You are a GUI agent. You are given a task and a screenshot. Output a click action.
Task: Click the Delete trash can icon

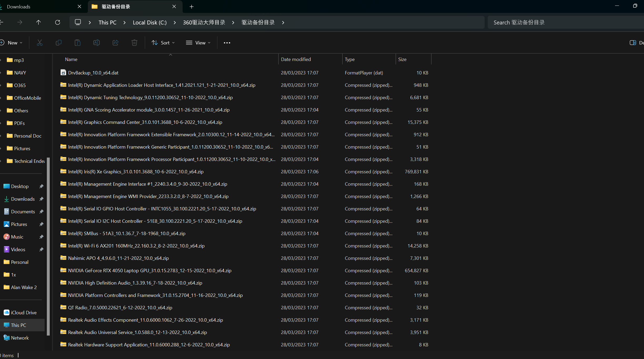point(134,43)
